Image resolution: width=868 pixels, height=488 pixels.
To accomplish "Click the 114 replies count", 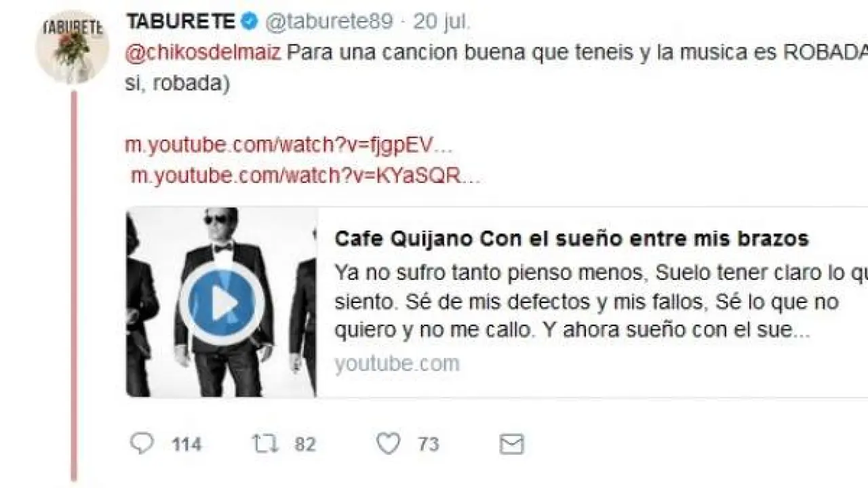I will tap(186, 445).
